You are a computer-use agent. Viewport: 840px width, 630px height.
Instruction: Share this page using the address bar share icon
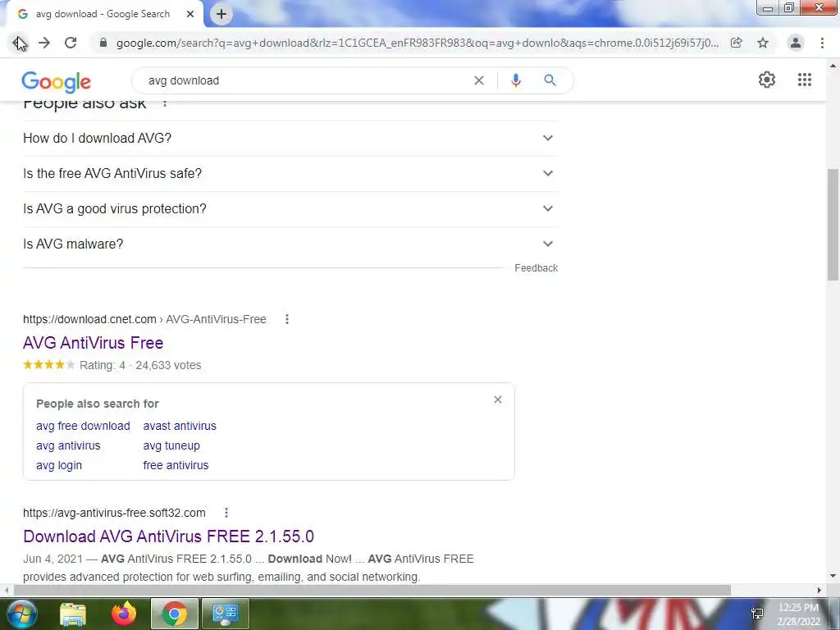(737, 43)
